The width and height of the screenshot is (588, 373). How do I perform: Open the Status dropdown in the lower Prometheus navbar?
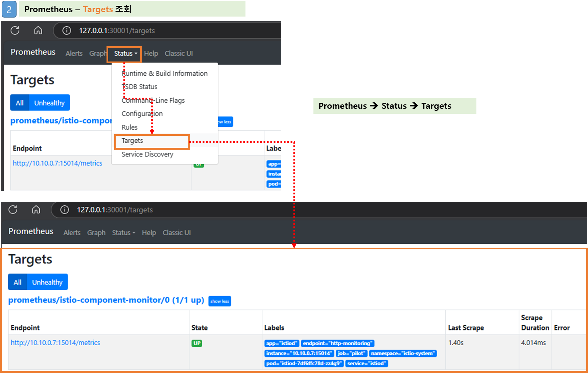coord(123,232)
